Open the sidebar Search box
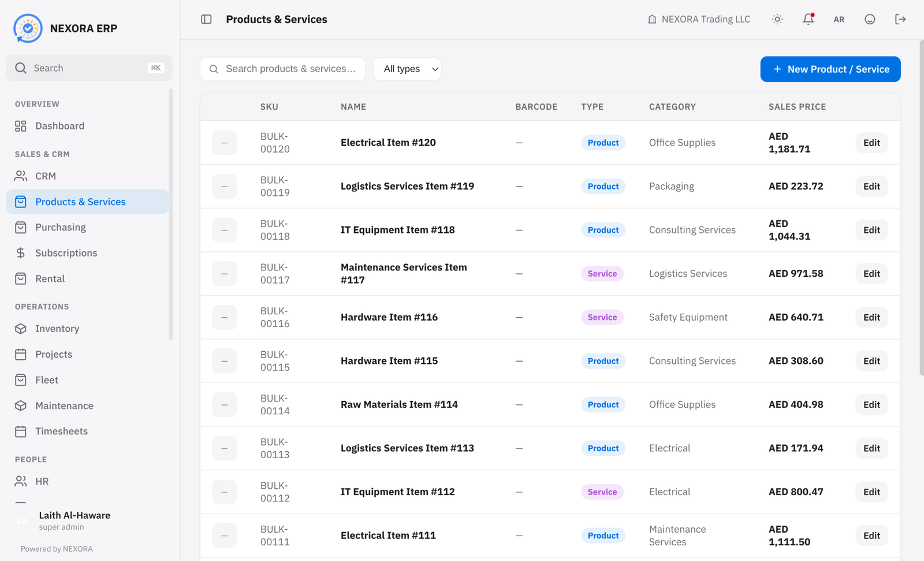The image size is (924, 561). (x=90, y=68)
